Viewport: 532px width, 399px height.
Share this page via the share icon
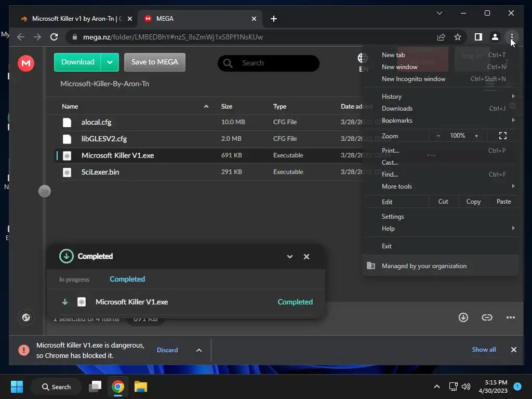(x=441, y=37)
